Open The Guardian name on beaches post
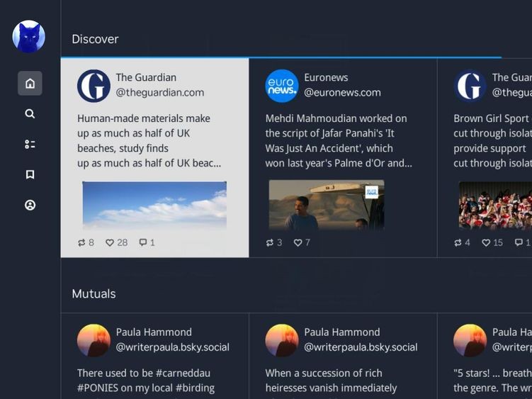532x399 pixels. point(146,77)
